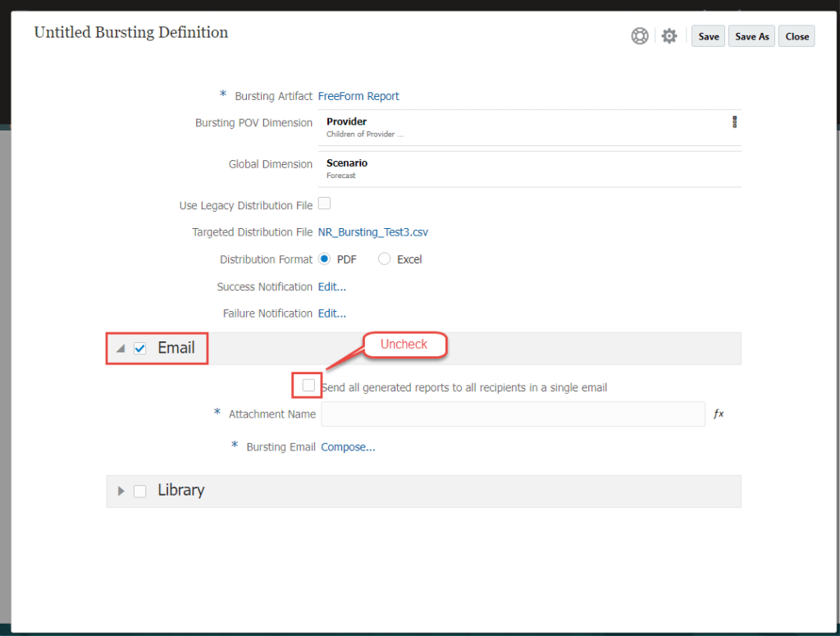This screenshot has width=840, height=636.
Task: Edit the Failure Notification
Action: (x=332, y=313)
